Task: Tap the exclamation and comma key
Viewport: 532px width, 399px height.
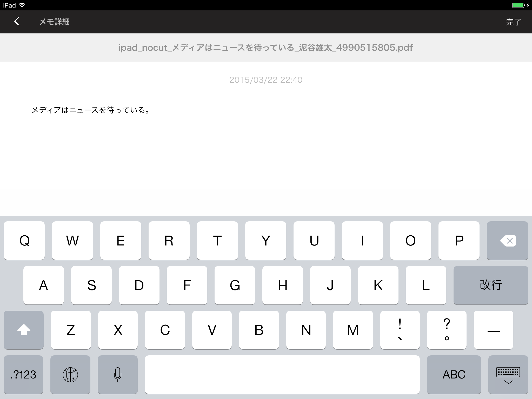Action: click(x=400, y=330)
